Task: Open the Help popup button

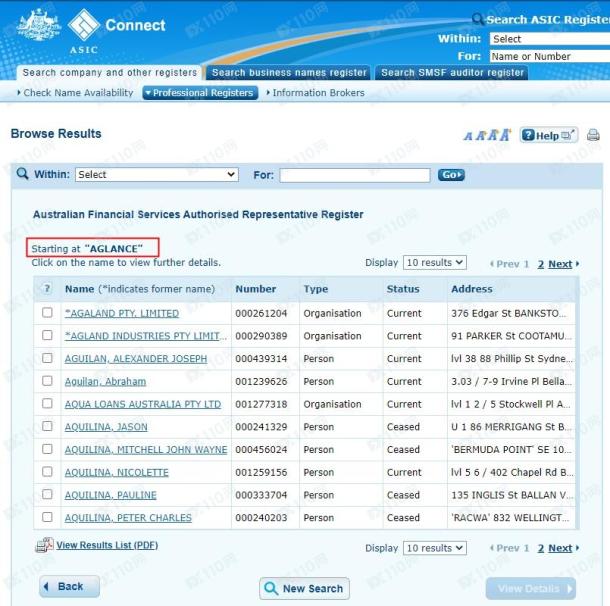Action: tap(549, 135)
